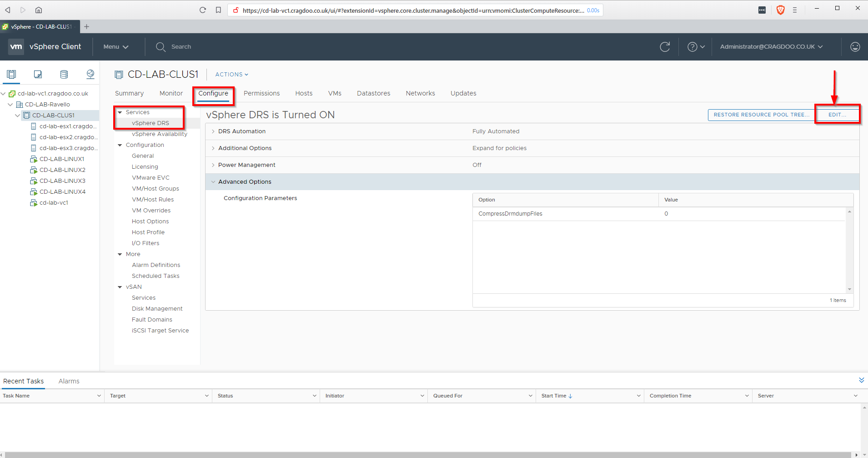Click the vm logo in header

tap(16, 46)
